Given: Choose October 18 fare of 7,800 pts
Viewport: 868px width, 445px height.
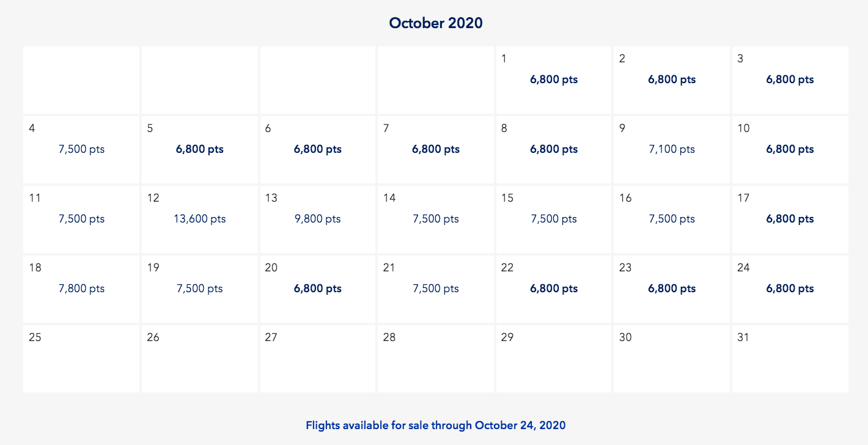Looking at the screenshot, I should (x=81, y=289).
